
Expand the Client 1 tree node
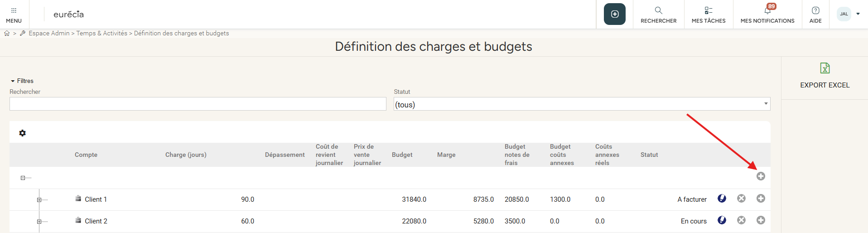point(39,200)
